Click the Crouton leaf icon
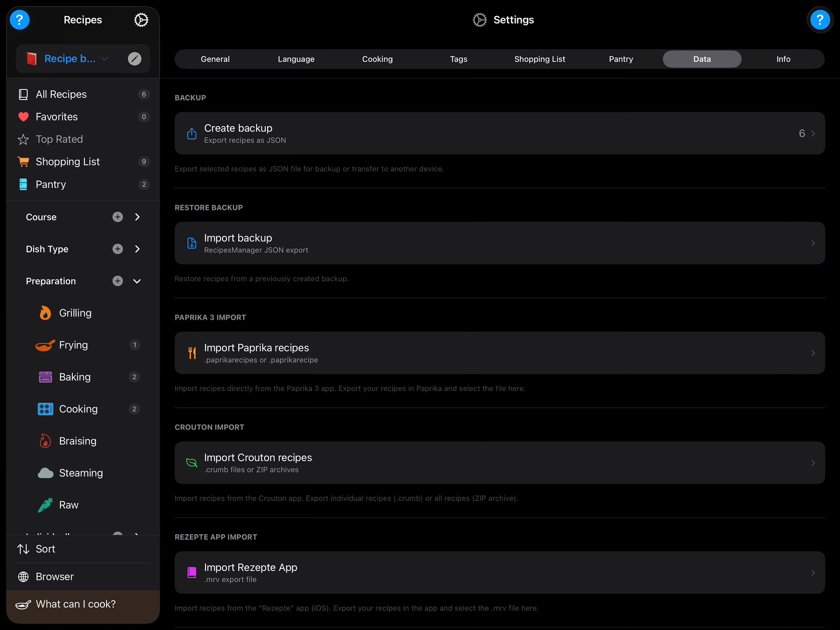 [x=191, y=462]
